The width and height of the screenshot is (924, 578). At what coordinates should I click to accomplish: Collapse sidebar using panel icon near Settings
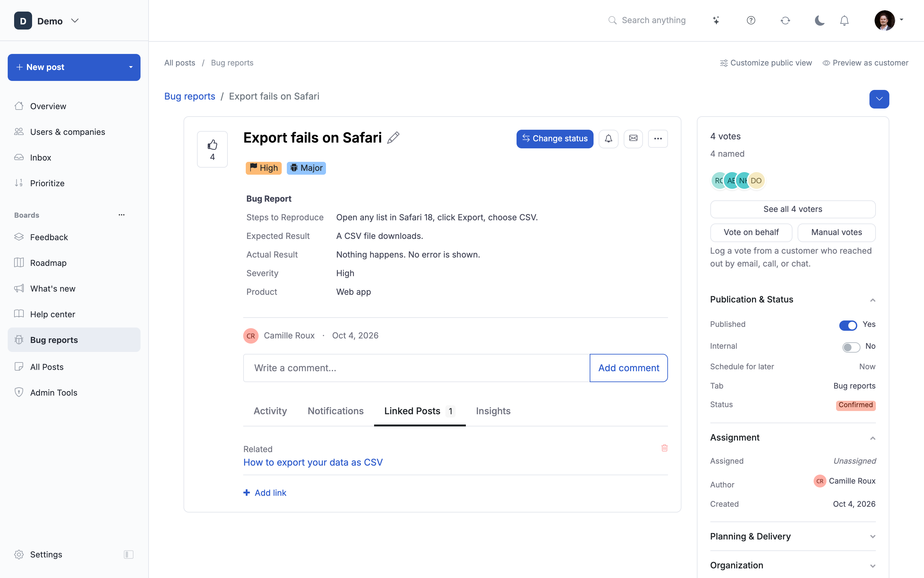[129, 554]
